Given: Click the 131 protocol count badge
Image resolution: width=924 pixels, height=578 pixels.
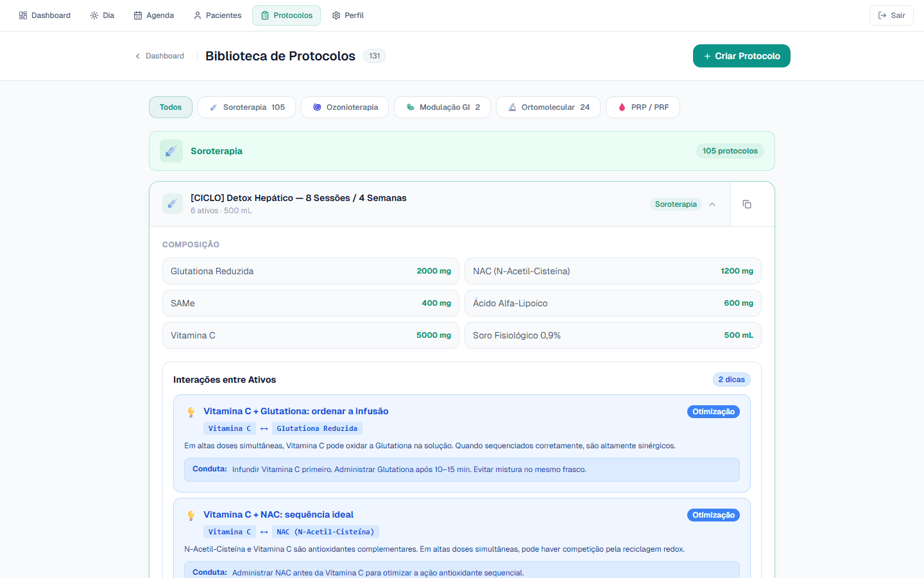Looking at the screenshot, I should coord(374,56).
